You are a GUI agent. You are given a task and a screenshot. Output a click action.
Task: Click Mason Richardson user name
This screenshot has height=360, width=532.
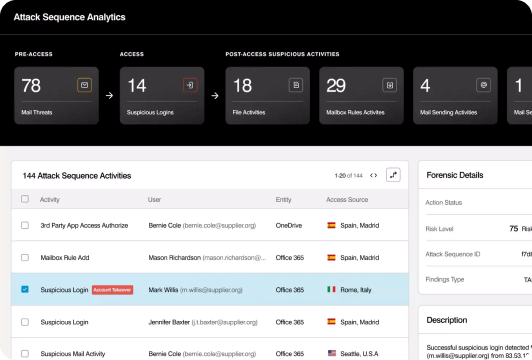[x=175, y=258]
